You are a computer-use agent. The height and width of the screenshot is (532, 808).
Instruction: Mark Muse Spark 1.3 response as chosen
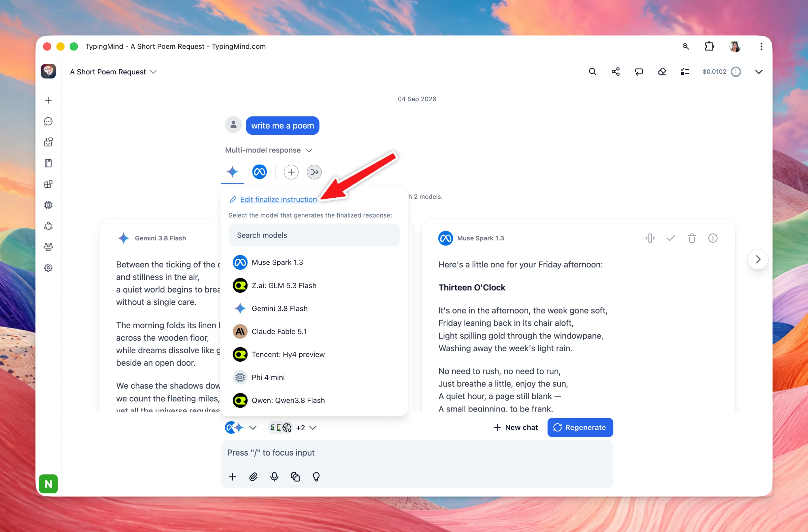coord(671,238)
